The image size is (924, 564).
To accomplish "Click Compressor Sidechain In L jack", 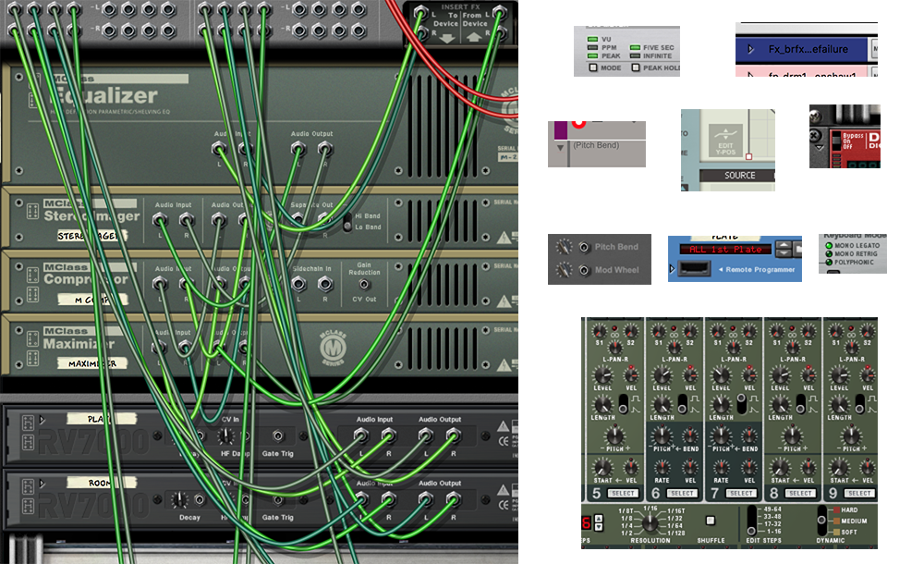I will coord(298,285).
